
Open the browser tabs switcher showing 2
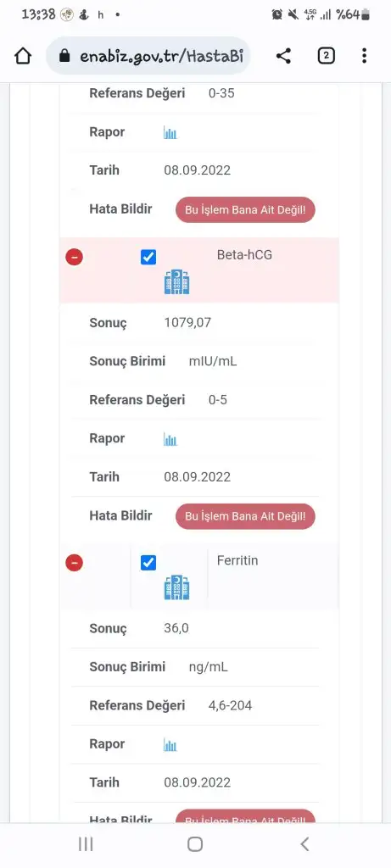coord(327,56)
